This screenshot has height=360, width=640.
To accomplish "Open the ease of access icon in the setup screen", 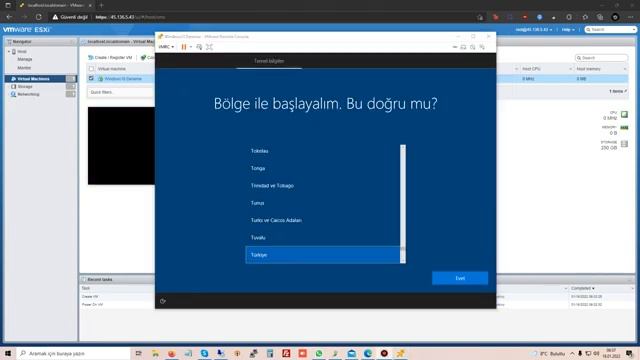I will [163, 301].
